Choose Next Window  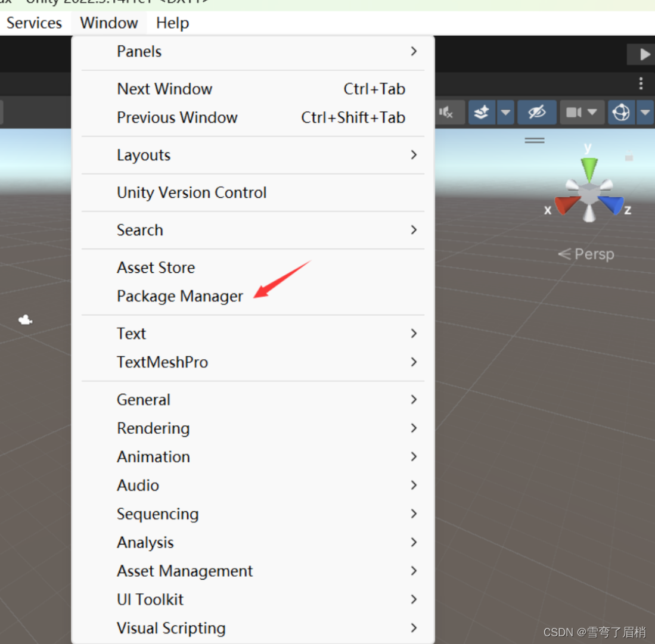click(253, 89)
